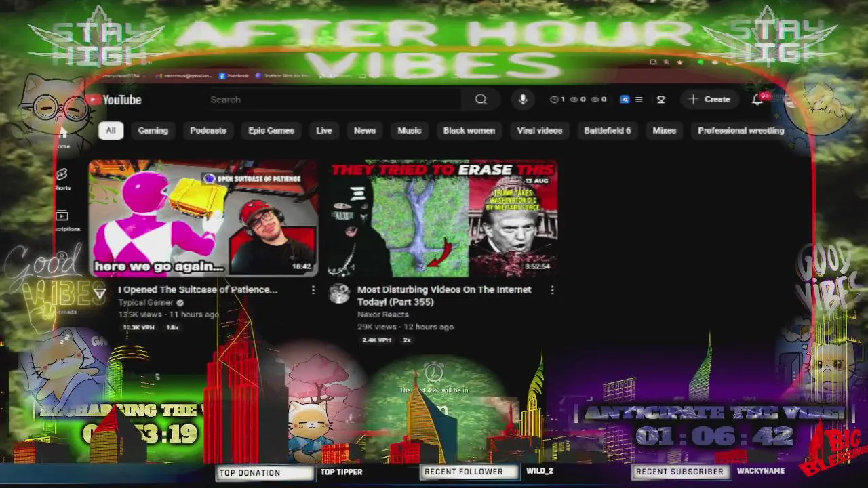Click the 3:52:54 duration badge
The image size is (868, 488).
[x=537, y=267]
